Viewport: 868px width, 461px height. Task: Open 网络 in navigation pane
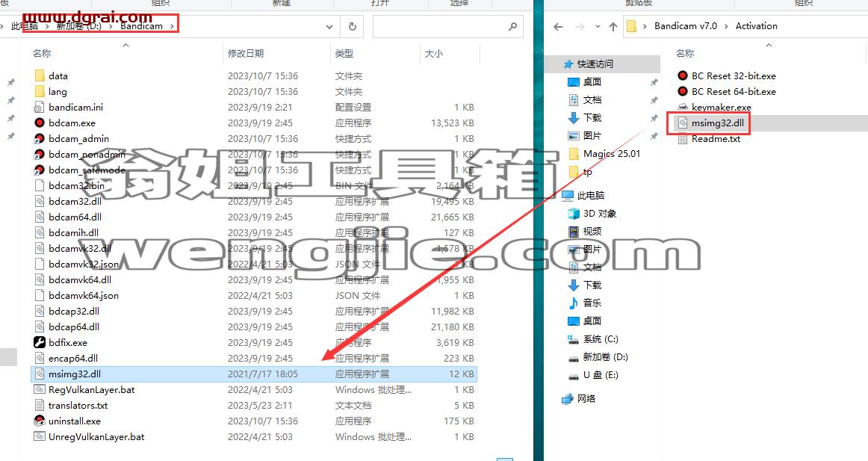[x=586, y=398]
